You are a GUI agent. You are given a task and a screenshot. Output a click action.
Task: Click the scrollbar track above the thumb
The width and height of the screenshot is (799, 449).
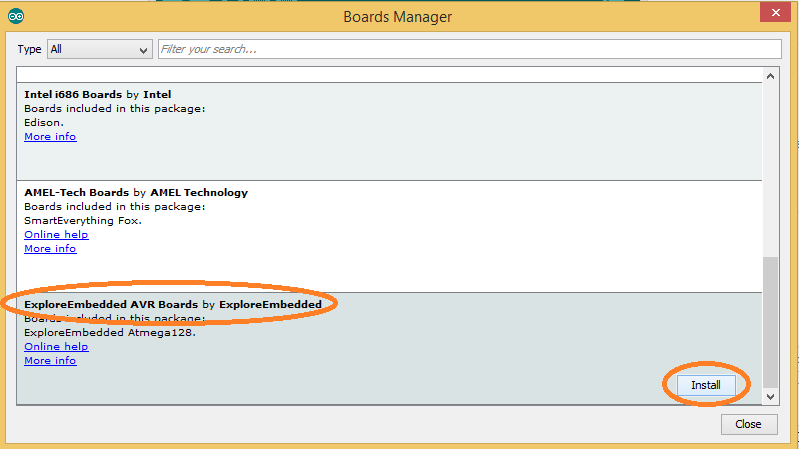(770, 170)
